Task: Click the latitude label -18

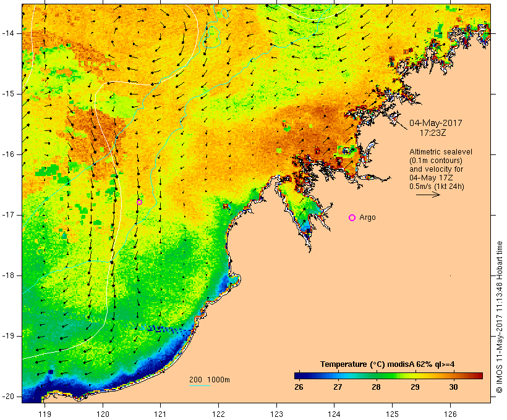Action: point(7,275)
